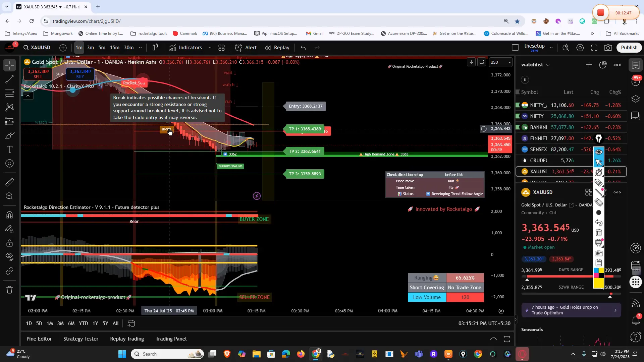The width and height of the screenshot is (644, 362).
Task: Open the go to date calendar
Action: point(131,323)
